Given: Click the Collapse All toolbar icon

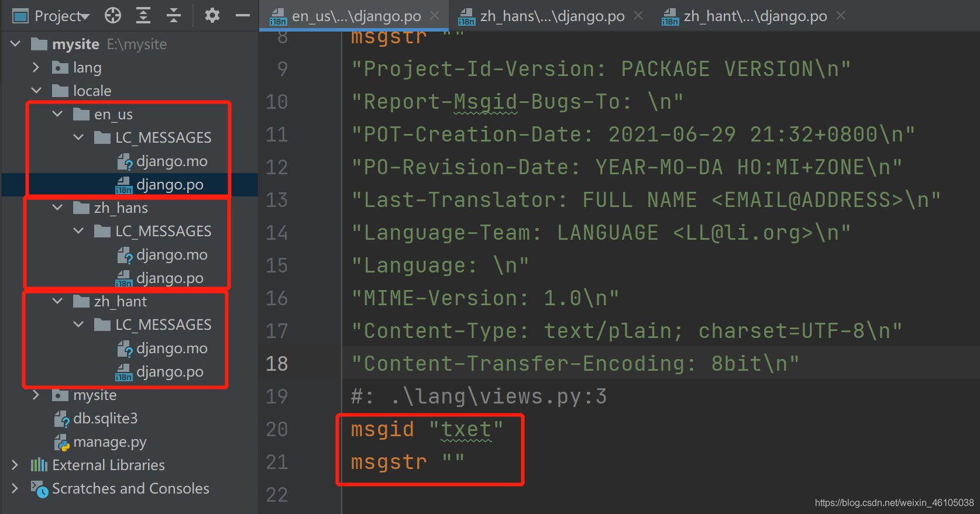Looking at the screenshot, I should point(174,16).
